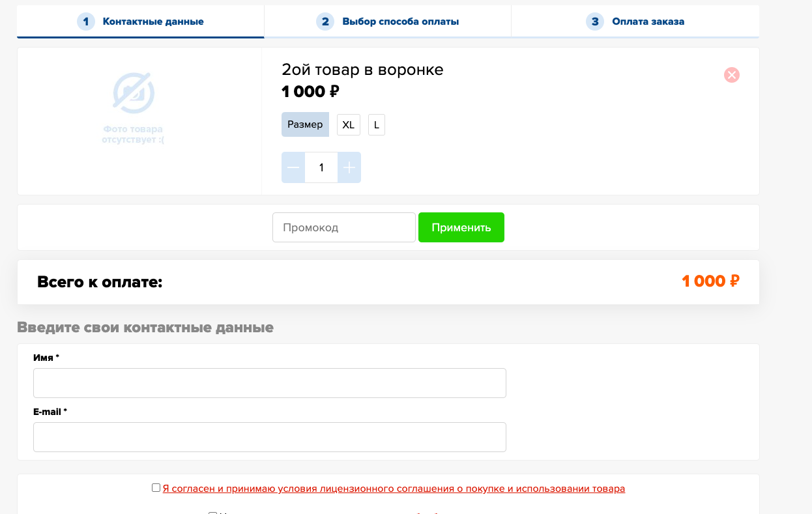The width and height of the screenshot is (812, 514).
Task: Click the quantity number field
Action: point(321,167)
